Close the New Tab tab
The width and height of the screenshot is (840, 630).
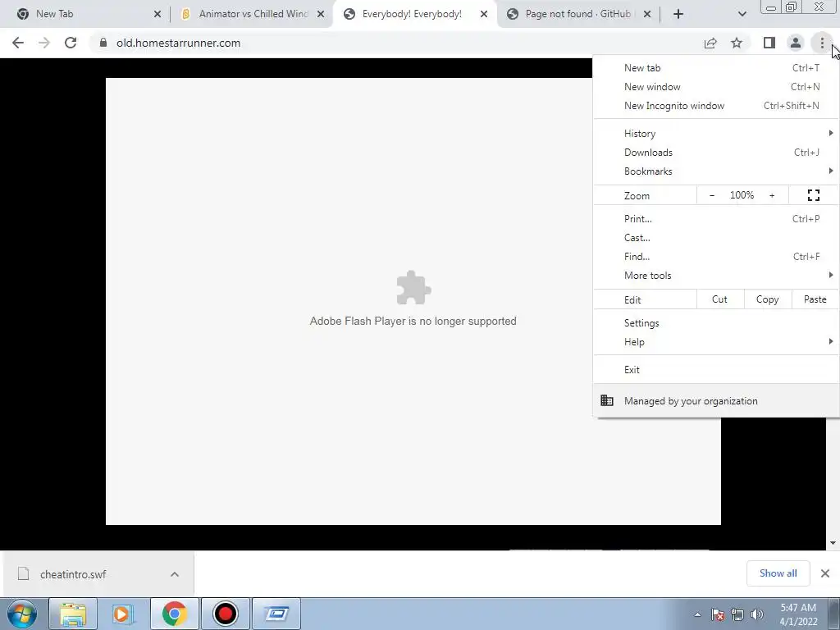(x=157, y=14)
